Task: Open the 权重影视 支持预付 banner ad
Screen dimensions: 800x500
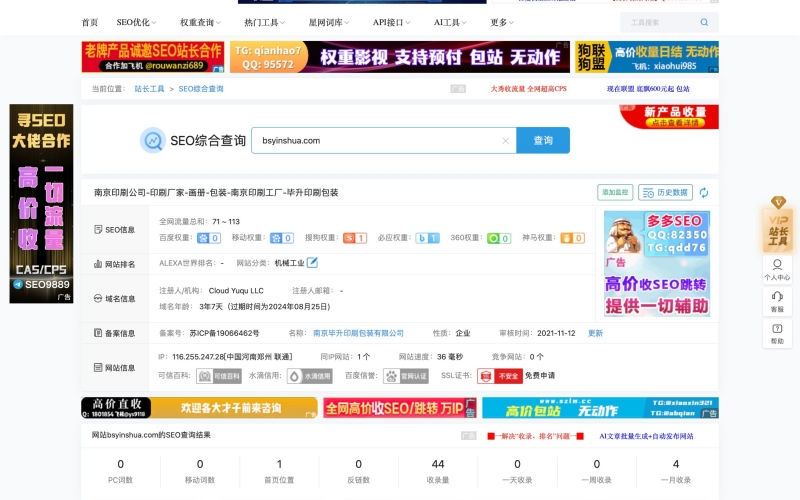Action: coord(400,57)
